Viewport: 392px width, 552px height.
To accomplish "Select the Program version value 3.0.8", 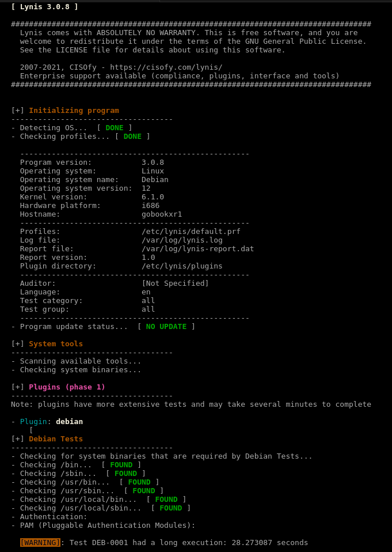I will click(x=153, y=162).
